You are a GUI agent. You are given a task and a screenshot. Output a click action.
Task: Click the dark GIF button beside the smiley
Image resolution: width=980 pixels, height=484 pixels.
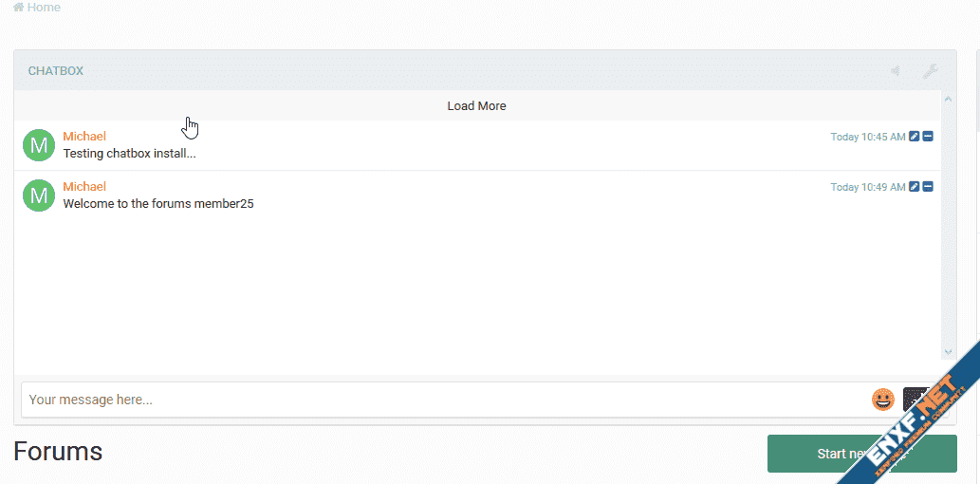(915, 399)
